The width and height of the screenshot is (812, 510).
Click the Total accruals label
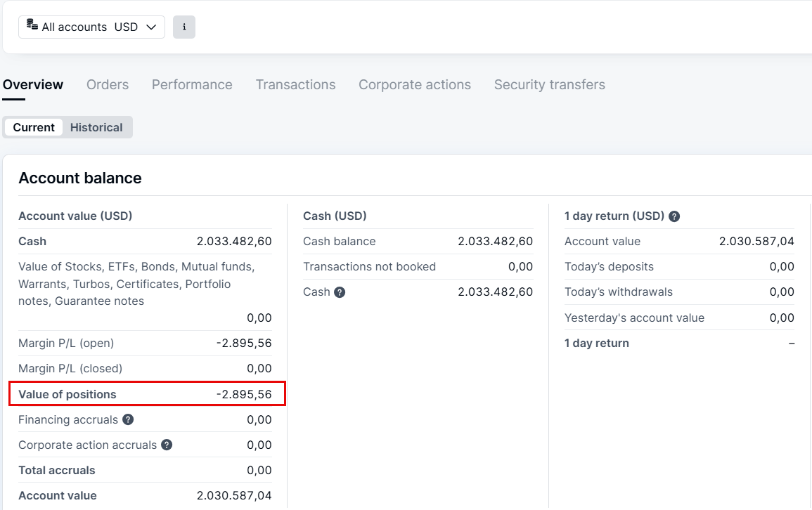[x=57, y=470]
